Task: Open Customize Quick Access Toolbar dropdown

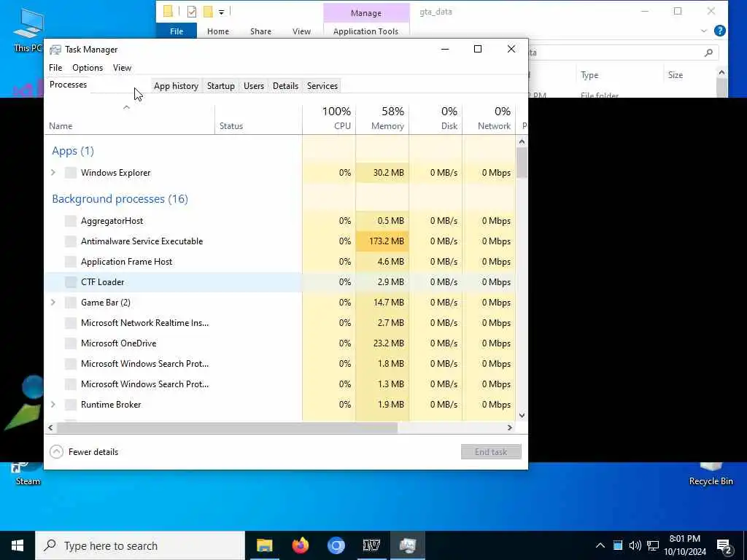Action: [x=222, y=12]
